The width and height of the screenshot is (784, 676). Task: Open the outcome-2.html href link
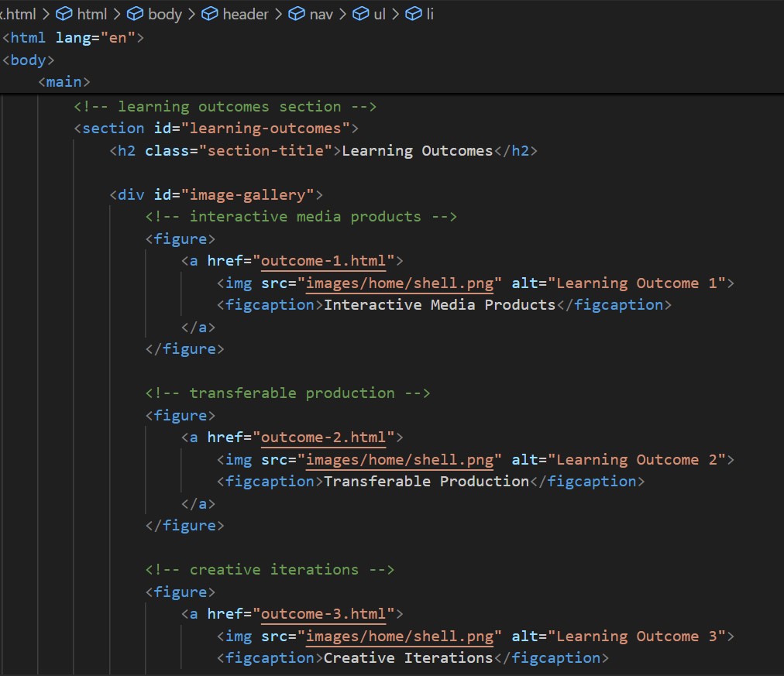click(x=324, y=438)
